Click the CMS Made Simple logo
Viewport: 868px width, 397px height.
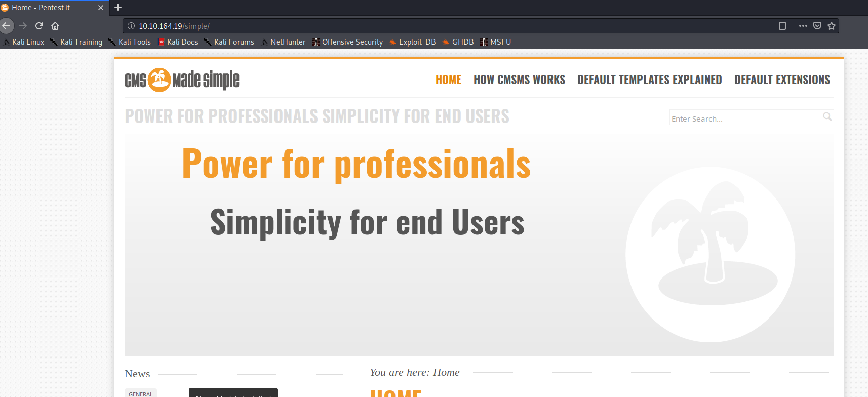(x=182, y=80)
